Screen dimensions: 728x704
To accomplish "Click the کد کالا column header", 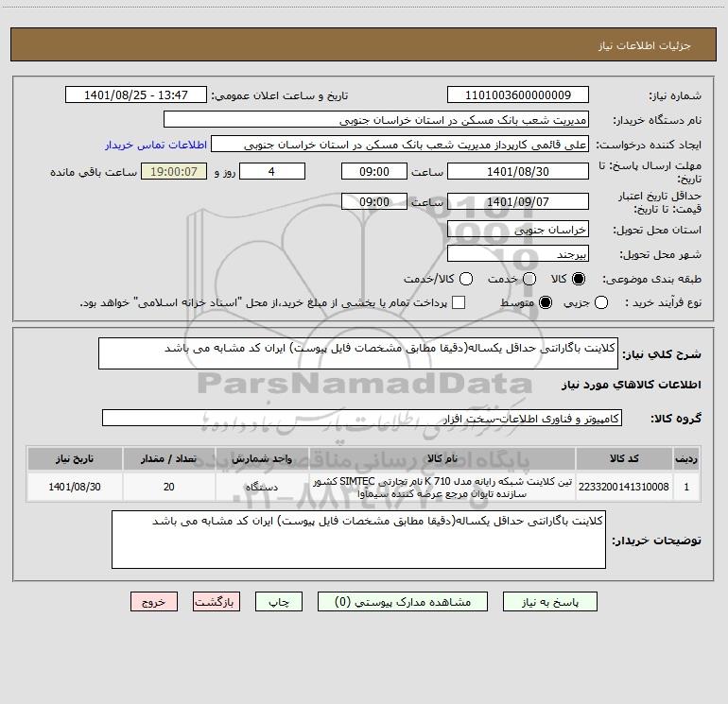I will click(624, 458).
